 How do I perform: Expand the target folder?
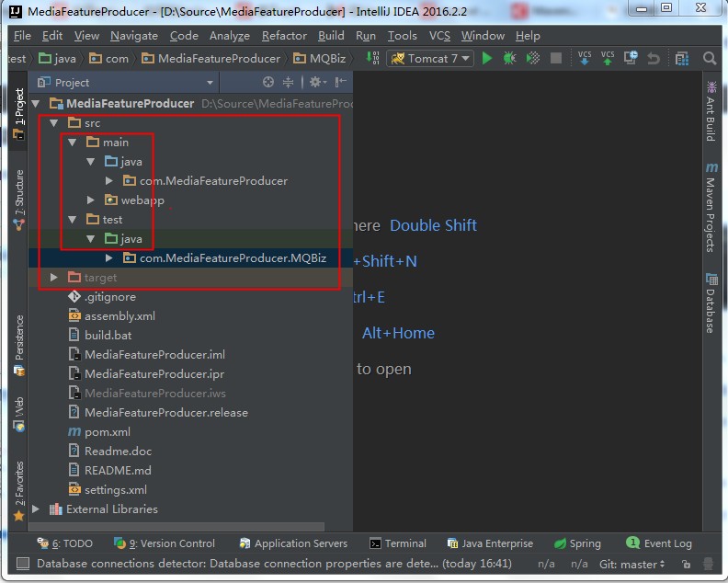pyautogui.click(x=54, y=278)
